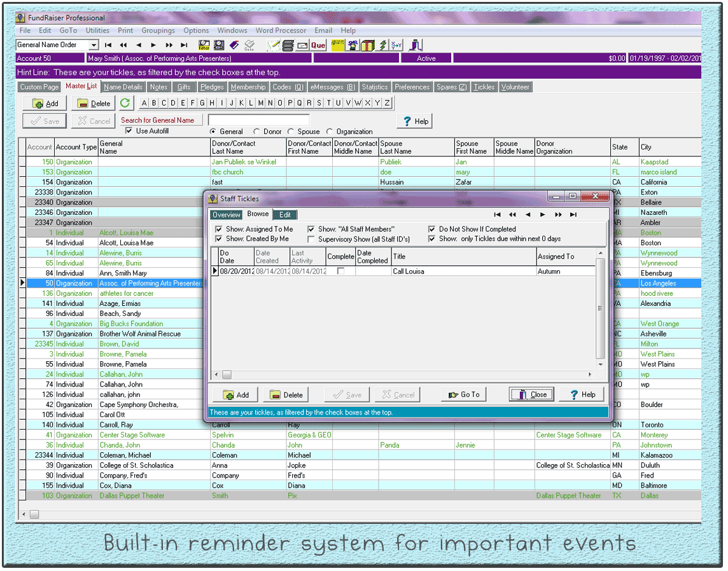The height and width of the screenshot is (571, 728).
Task: Select the General search radio button
Action: point(213,132)
